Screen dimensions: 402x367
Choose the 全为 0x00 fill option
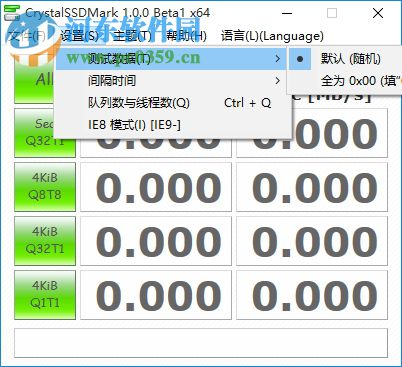click(345, 81)
